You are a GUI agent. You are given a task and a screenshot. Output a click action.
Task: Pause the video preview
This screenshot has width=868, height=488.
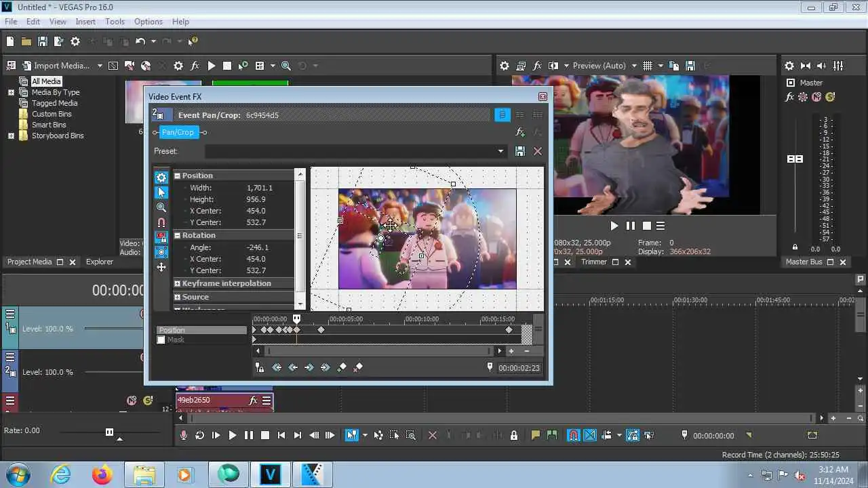coord(631,226)
